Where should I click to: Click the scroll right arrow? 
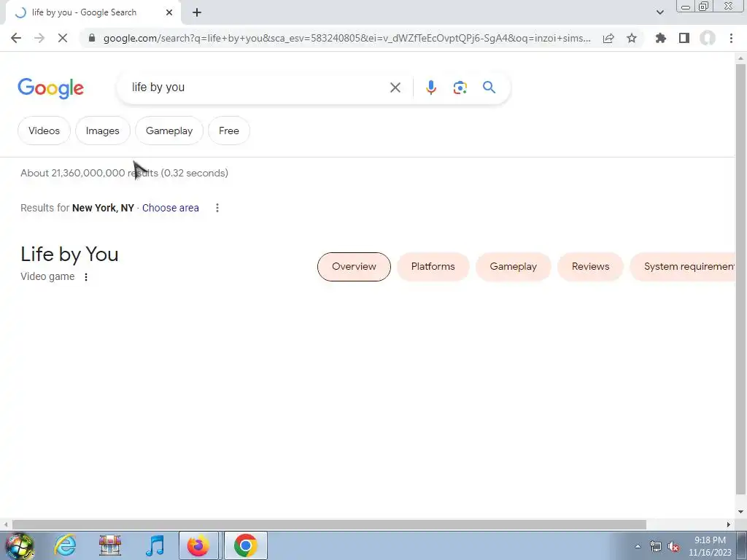pyautogui.click(x=729, y=525)
